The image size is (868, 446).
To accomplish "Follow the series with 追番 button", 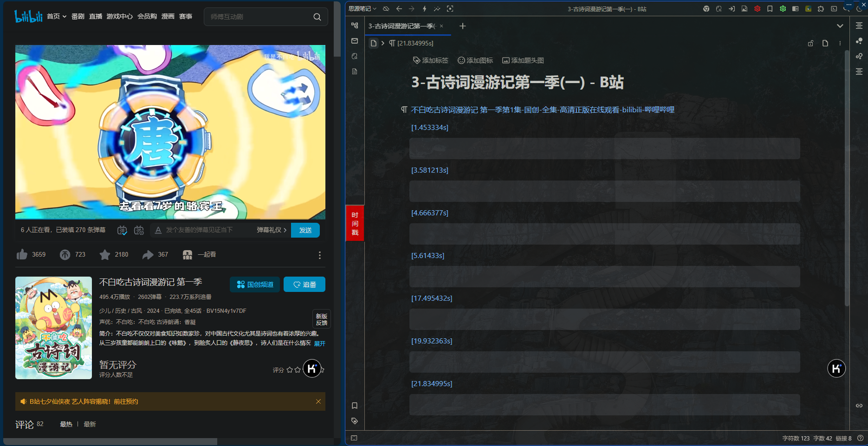I will (x=304, y=284).
